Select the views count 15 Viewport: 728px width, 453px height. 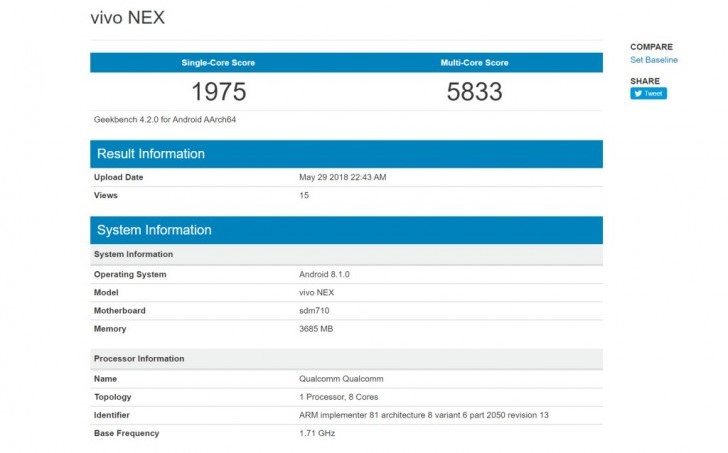[x=304, y=195]
